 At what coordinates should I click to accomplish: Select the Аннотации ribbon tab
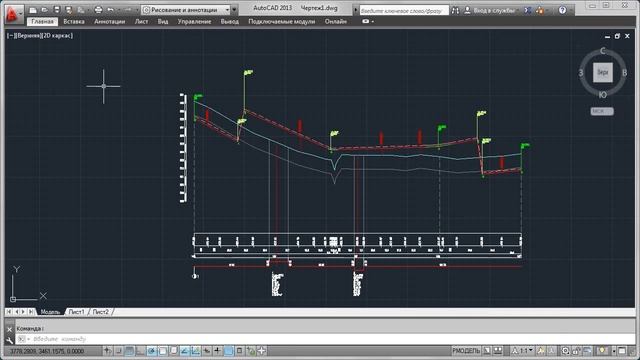pyautogui.click(x=109, y=22)
